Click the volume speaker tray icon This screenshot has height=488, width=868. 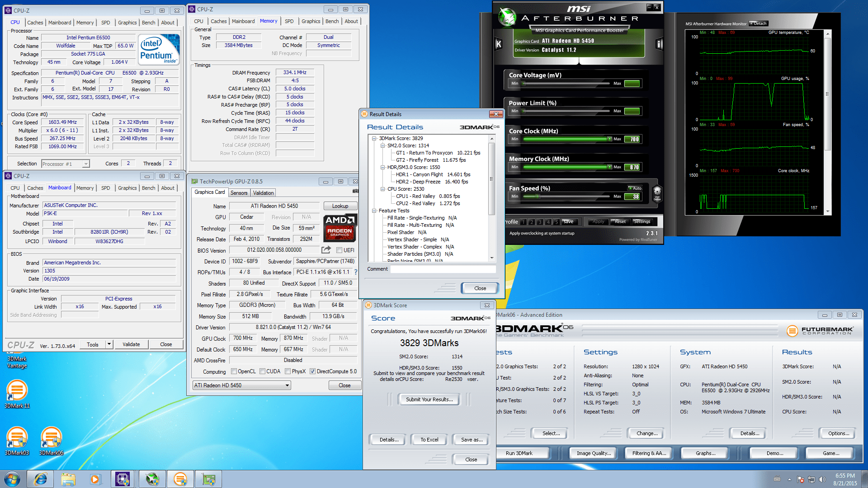point(822,479)
